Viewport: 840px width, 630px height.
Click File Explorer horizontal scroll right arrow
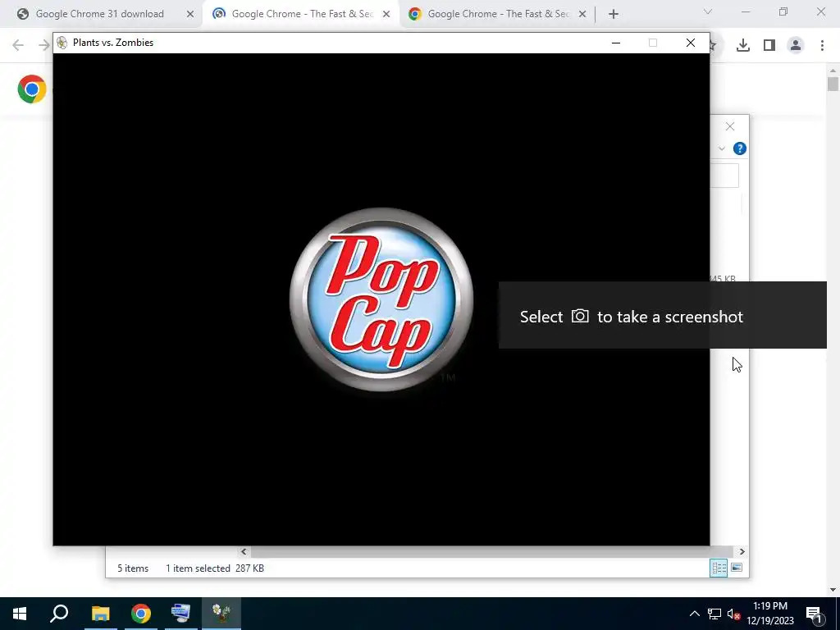pos(742,551)
